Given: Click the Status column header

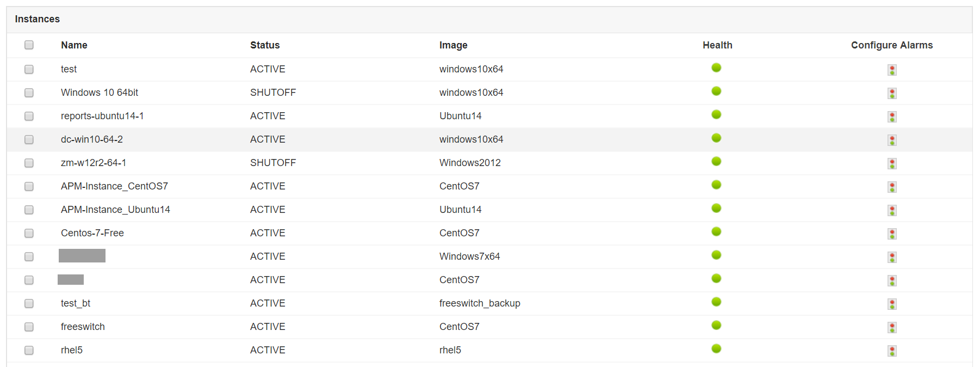Looking at the screenshot, I should [x=265, y=45].
